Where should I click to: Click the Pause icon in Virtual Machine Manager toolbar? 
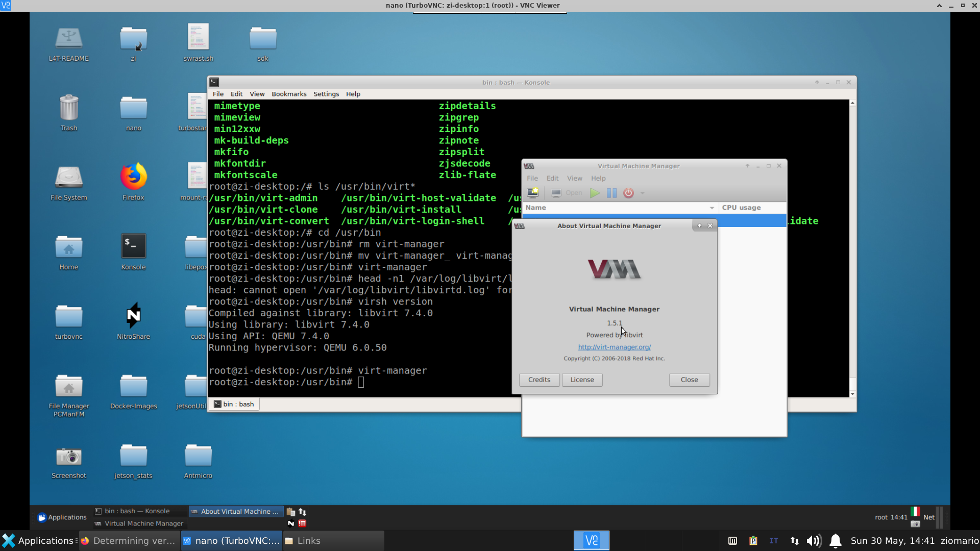coord(611,193)
